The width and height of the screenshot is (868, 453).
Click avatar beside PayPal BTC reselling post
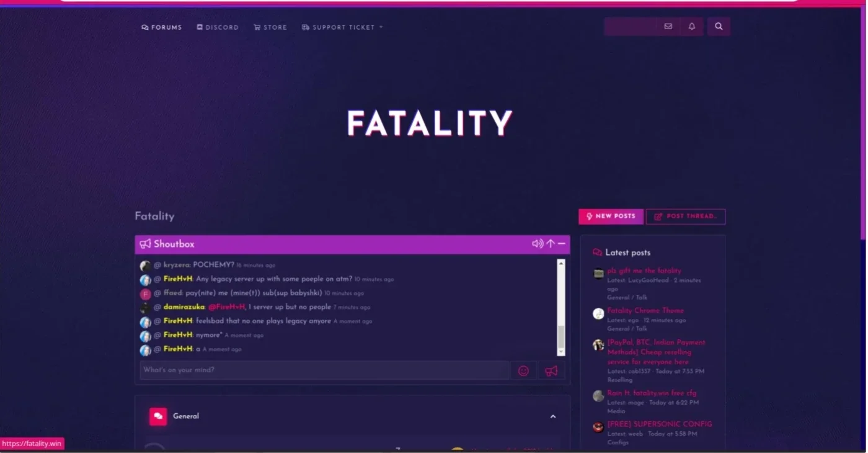[598, 345]
